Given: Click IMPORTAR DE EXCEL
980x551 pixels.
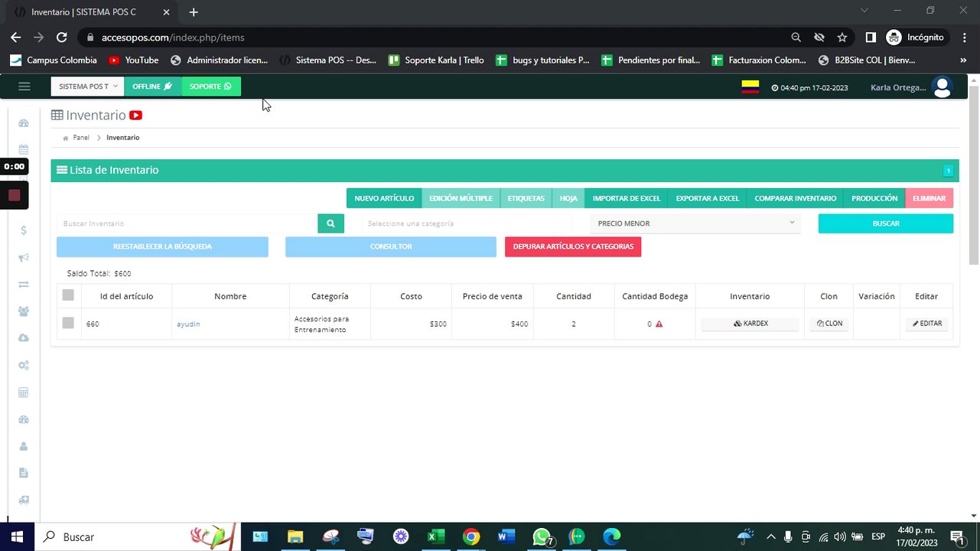Looking at the screenshot, I should click(x=627, y=198).
